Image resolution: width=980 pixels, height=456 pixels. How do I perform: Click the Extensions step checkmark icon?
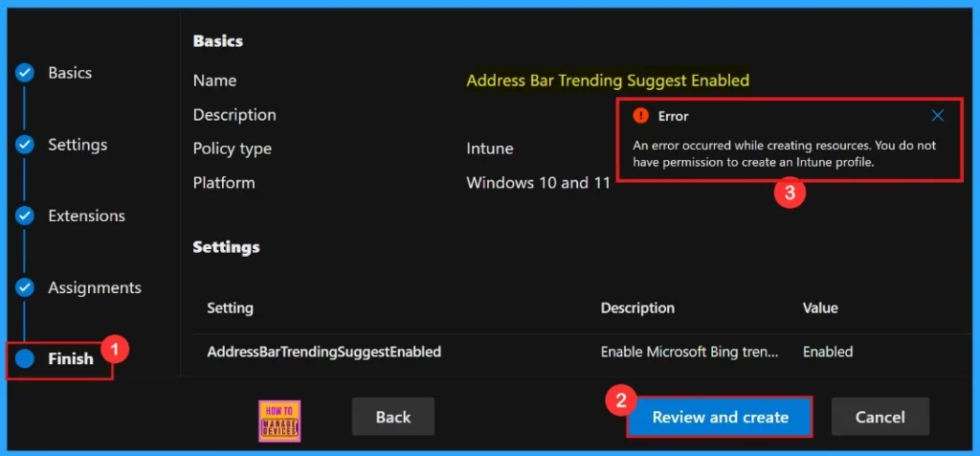tap(24, 217)
